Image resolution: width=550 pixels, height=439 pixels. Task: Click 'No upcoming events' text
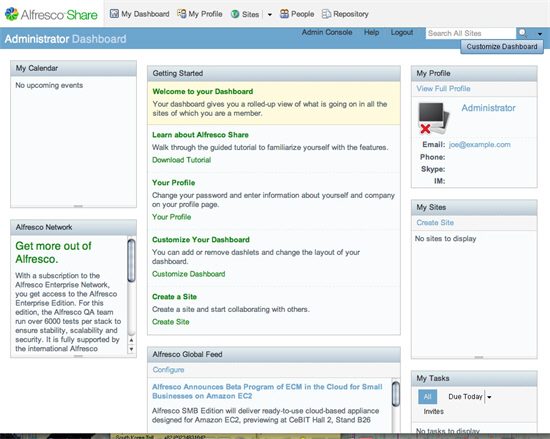click(x=49, y=85)
